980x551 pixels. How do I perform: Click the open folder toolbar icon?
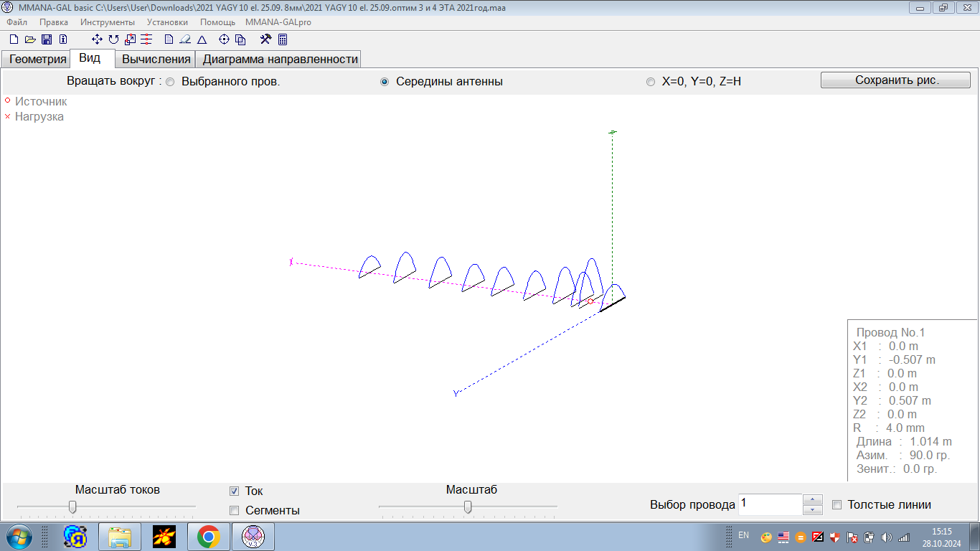(x=30, y=39)
